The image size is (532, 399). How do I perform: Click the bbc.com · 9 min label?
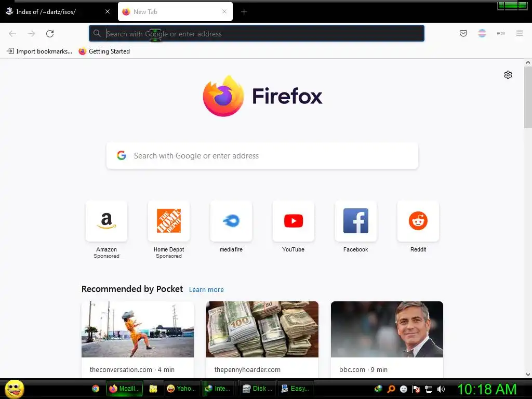point(363,369)
